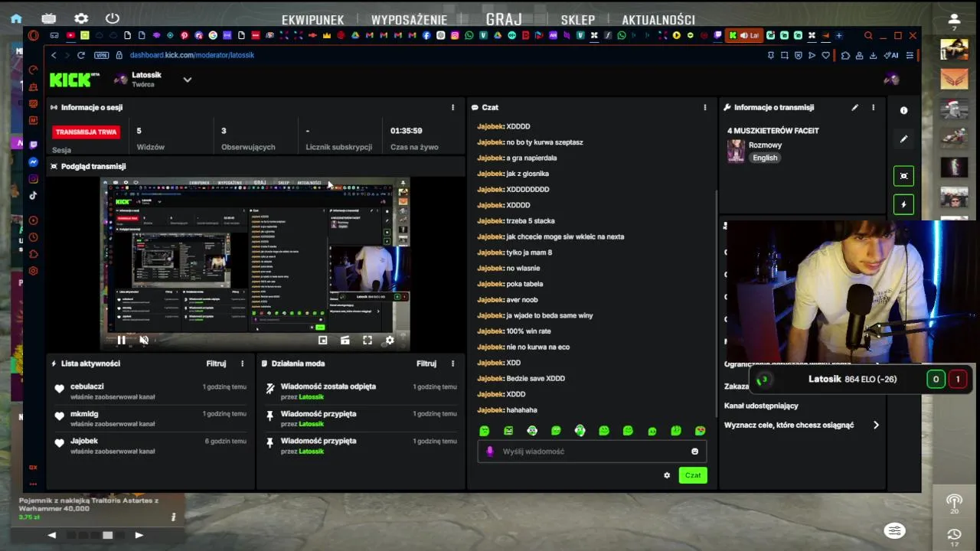Click the Kanał udostępniający option
The height and width of the screenshot is (551, 980).
[761, 406]
